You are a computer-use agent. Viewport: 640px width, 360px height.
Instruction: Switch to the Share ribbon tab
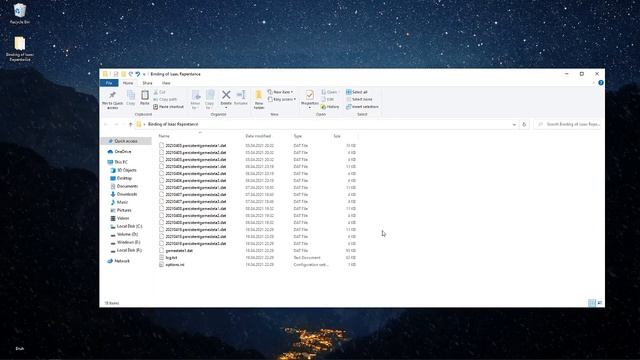147,83
